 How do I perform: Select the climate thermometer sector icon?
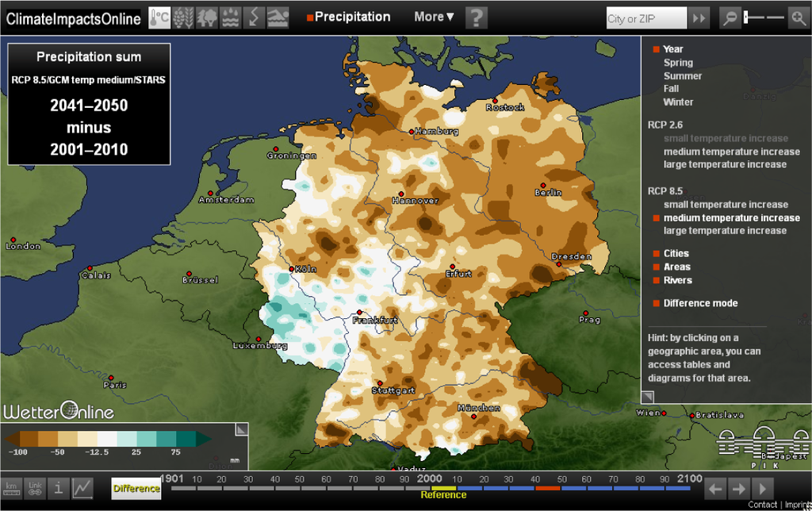[159, 17]
